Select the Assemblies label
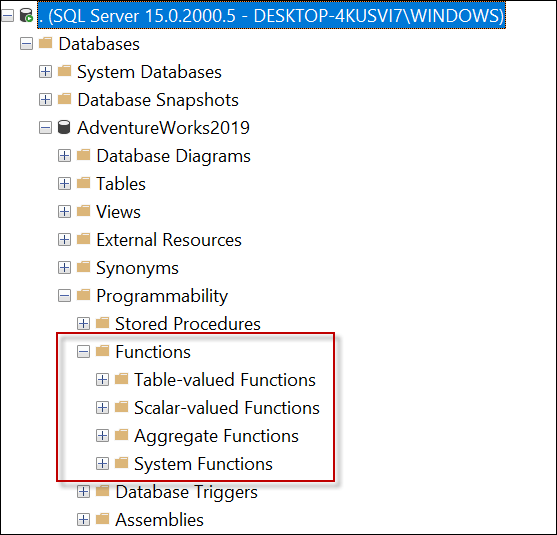 click(159, 520)
